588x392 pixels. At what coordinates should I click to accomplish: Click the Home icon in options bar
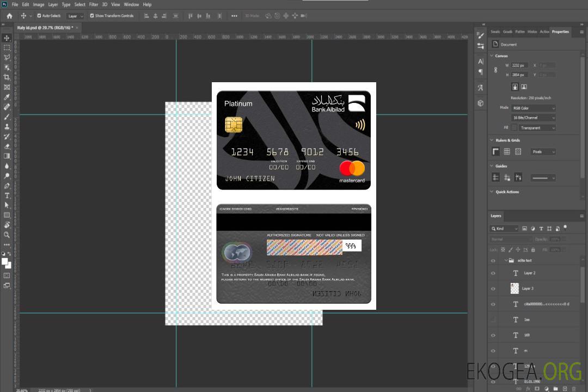(9, 16)
